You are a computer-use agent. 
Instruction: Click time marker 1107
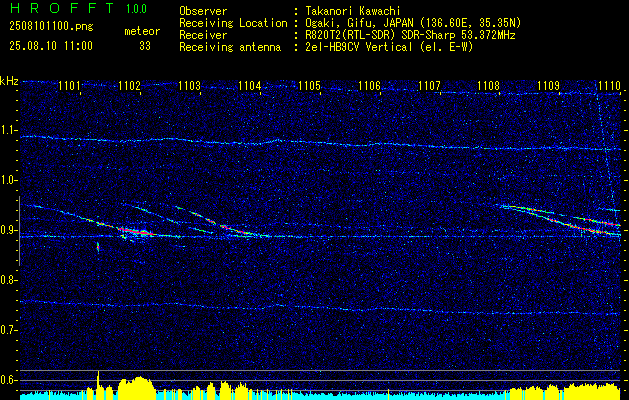point(429,85)
